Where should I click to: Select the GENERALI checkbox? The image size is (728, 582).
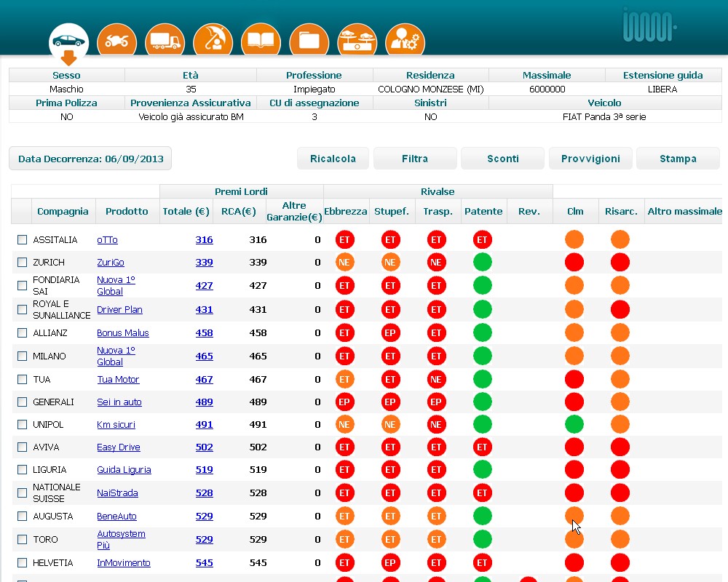(22, 402)
